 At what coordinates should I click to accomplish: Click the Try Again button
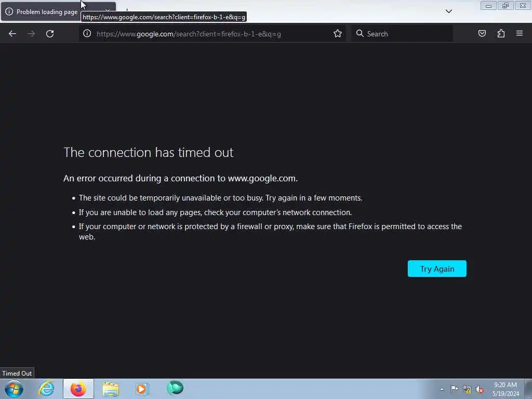[437, 269]
